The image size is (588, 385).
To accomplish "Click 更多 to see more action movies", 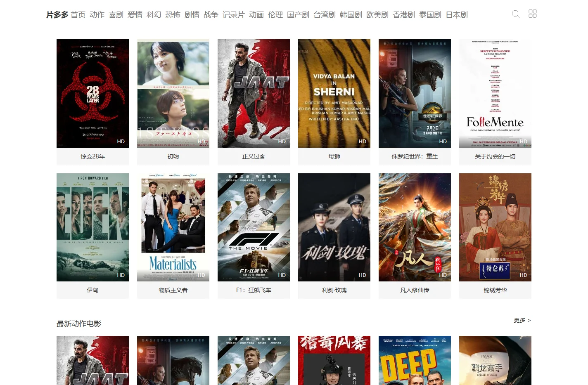I will [522, 320].
